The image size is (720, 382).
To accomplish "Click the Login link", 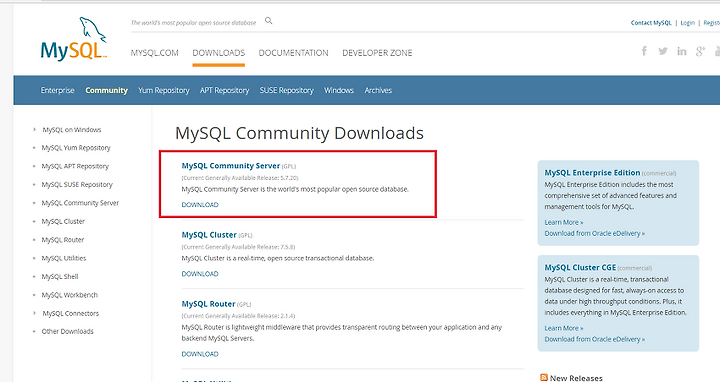I will 687,22.
